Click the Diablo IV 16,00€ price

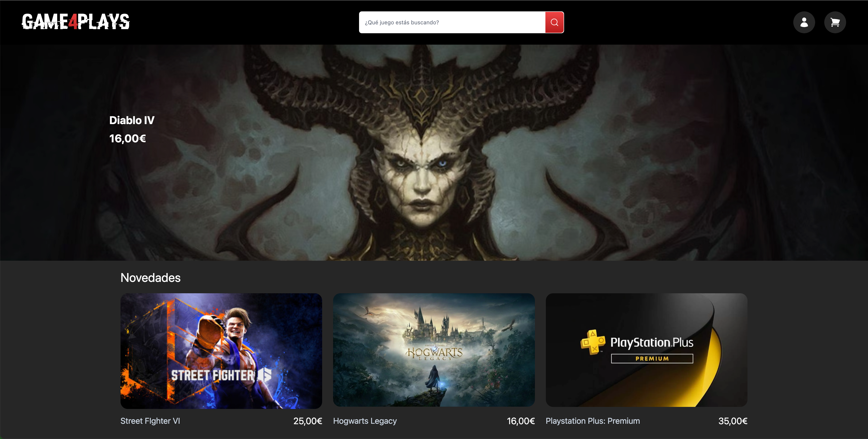pos(127,138)
